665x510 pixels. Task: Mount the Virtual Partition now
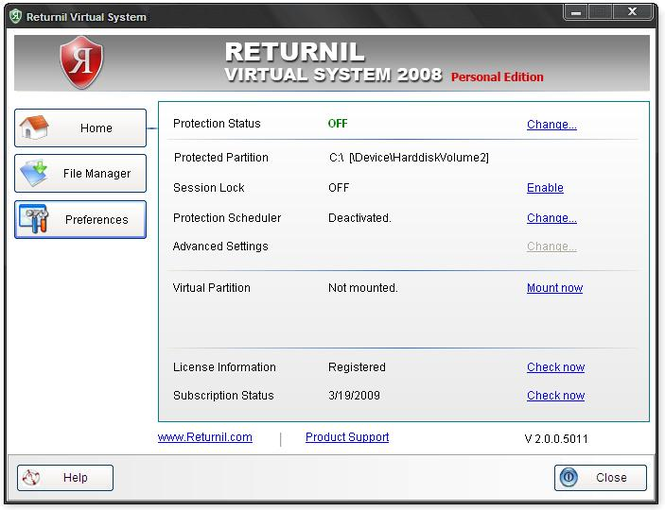click(x=555, y=288)
